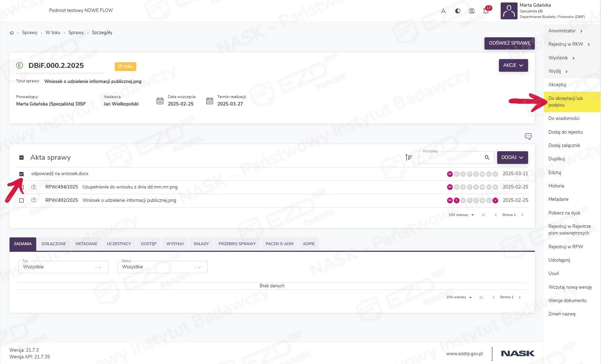The image size is (601, 364).
Task: Click the sort order icon in Akta sprawy
Action: click(409, 158)
